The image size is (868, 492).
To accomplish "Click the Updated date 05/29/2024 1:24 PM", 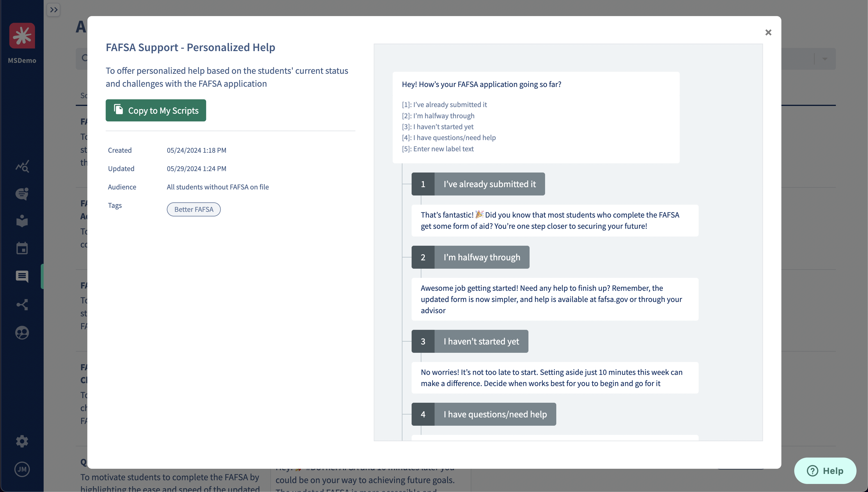I will click(x=197, y=168).
